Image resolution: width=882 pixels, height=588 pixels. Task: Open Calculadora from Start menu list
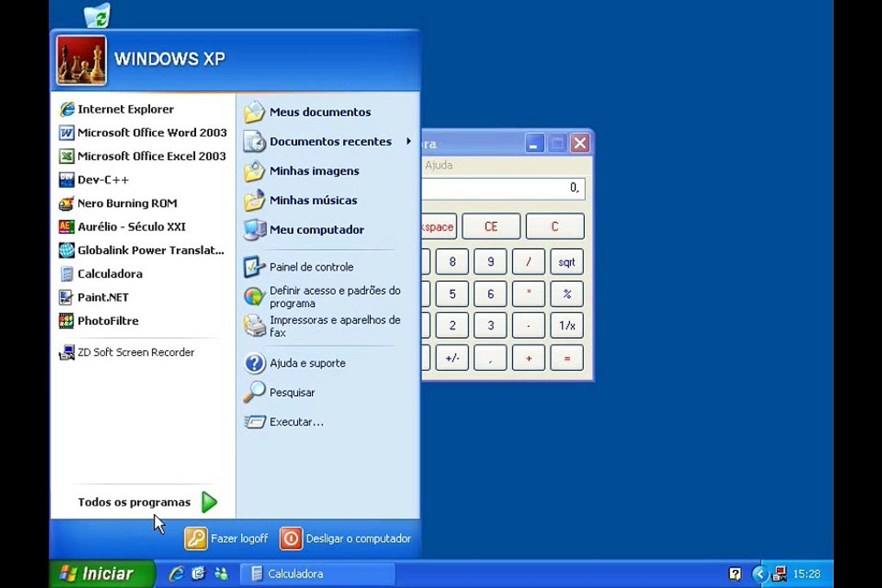point(101,274)
